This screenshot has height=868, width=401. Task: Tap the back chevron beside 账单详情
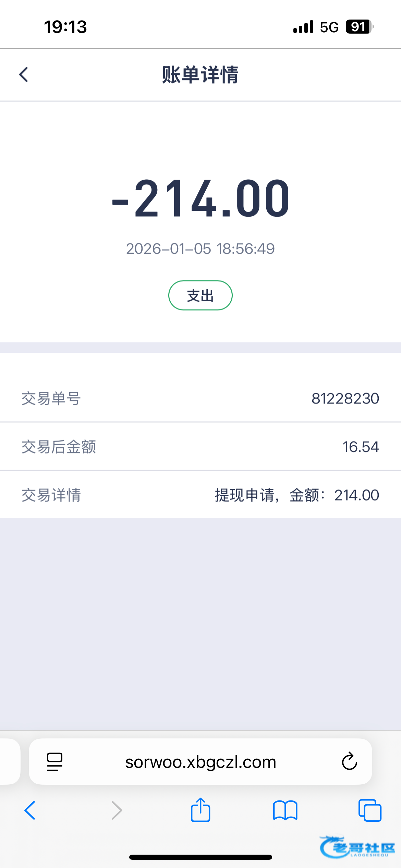pyautogui.click(x=23, y=74)
